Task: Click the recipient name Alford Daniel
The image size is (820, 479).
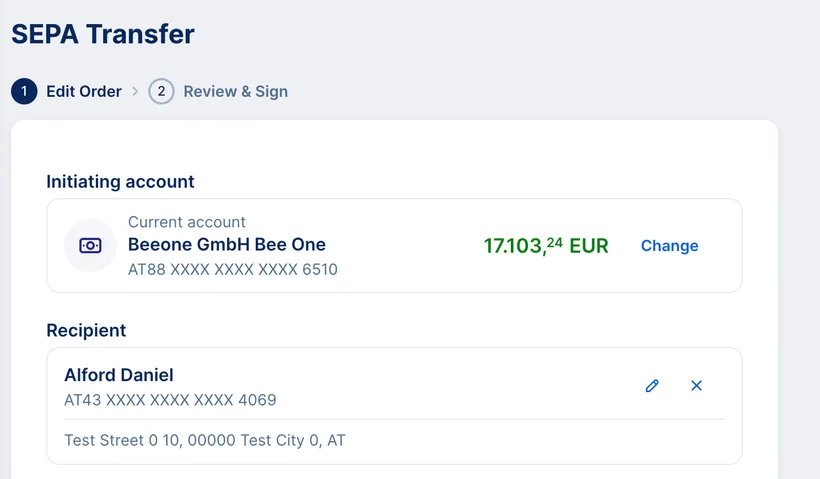Action: click(119, 375)
